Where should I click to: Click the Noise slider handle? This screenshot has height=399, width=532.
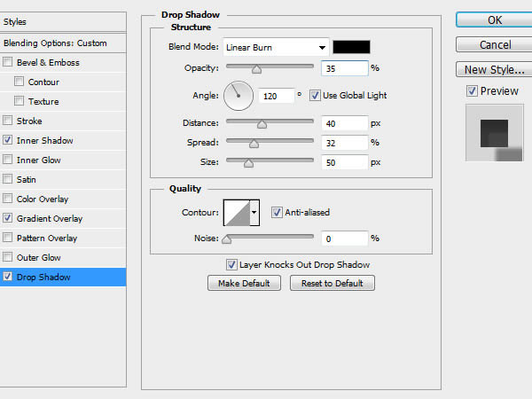[226, 239]
